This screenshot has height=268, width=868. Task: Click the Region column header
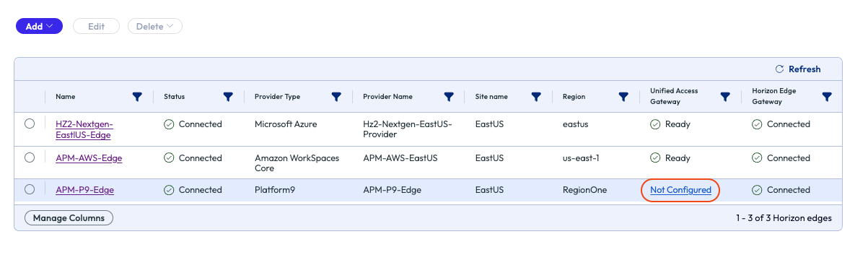(574, 97)
